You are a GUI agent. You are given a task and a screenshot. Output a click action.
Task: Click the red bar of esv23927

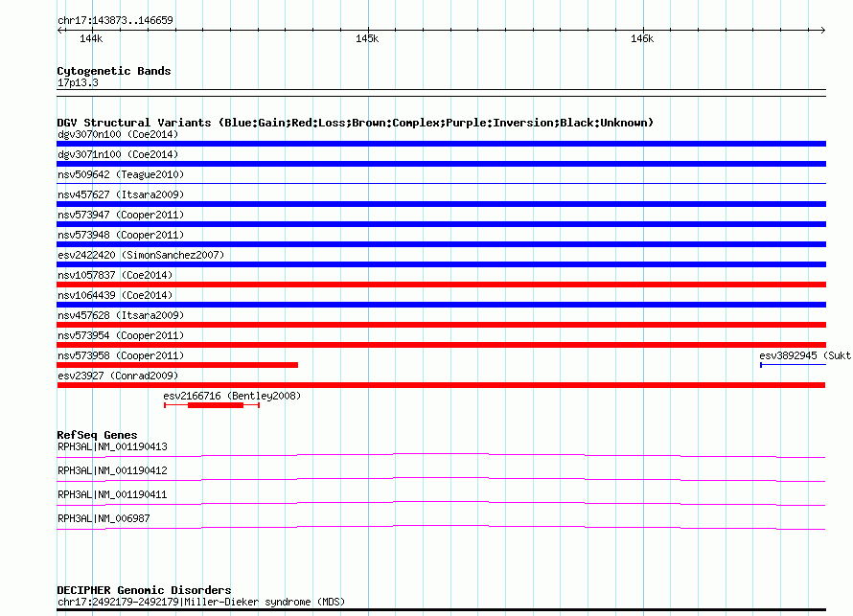(441, 385)
